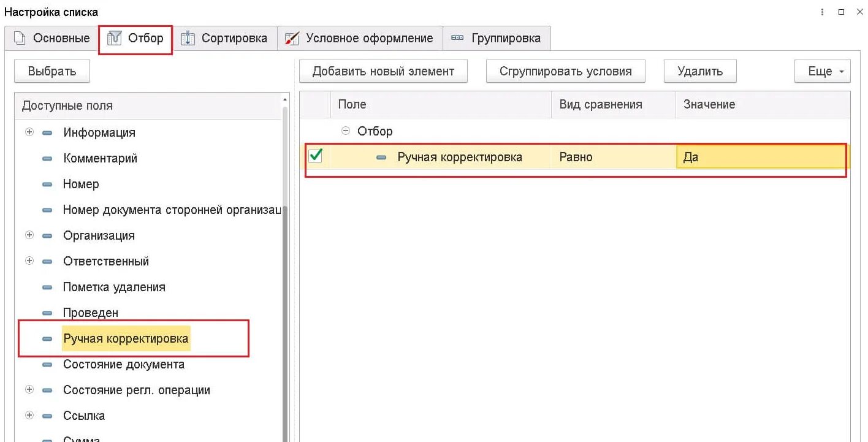Close the Настройка списка window
The height and width of the screenshot is (442, 868).
(x=859, y=12)
